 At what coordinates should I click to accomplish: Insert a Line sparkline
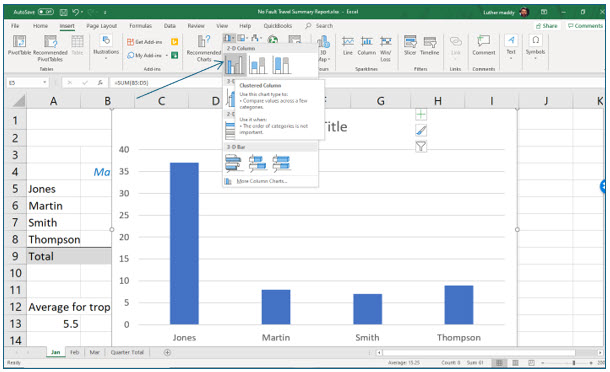coord(348,46)
